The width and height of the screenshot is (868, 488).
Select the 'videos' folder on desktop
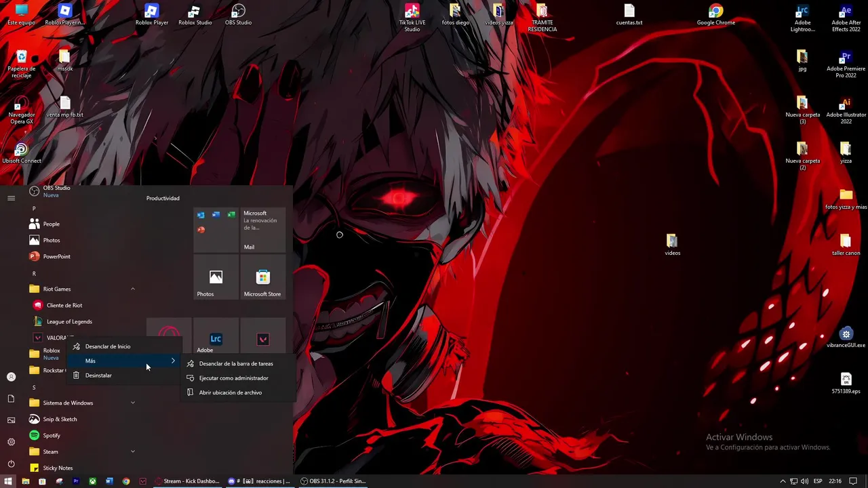pos(672,245)
